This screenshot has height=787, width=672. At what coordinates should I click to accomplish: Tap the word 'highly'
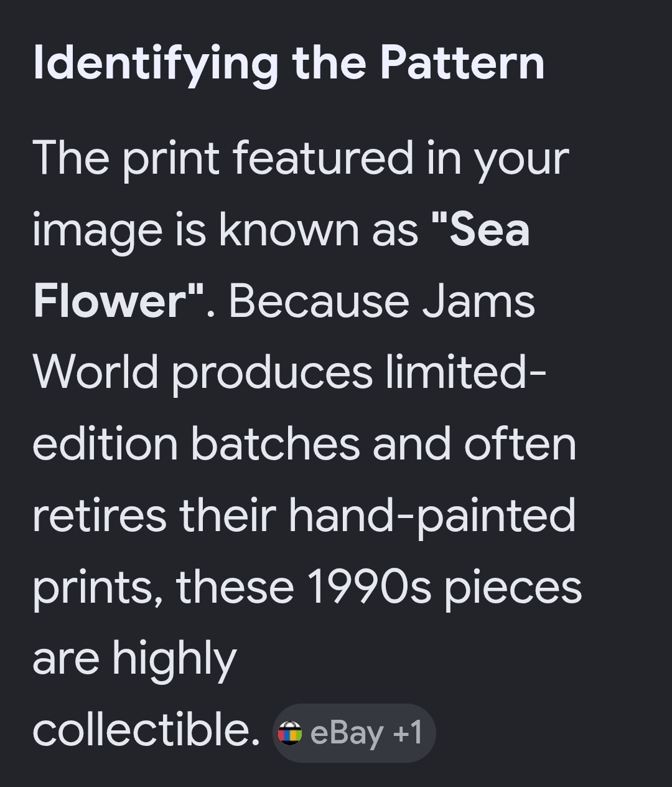pos(174,660)
